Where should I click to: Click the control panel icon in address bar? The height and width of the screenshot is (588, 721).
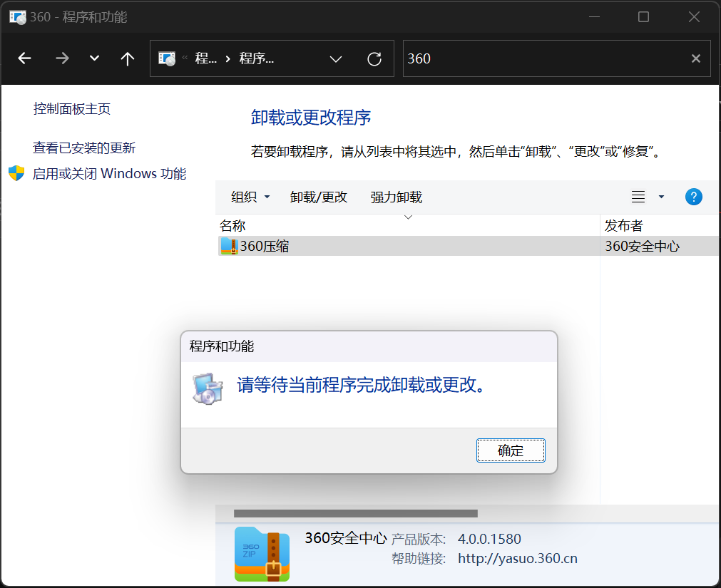coord(167,58)
